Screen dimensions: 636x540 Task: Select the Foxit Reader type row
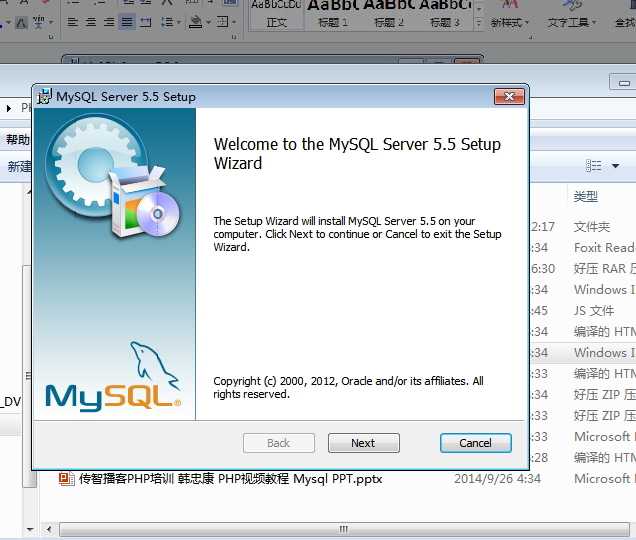click(x=604, y=247)
